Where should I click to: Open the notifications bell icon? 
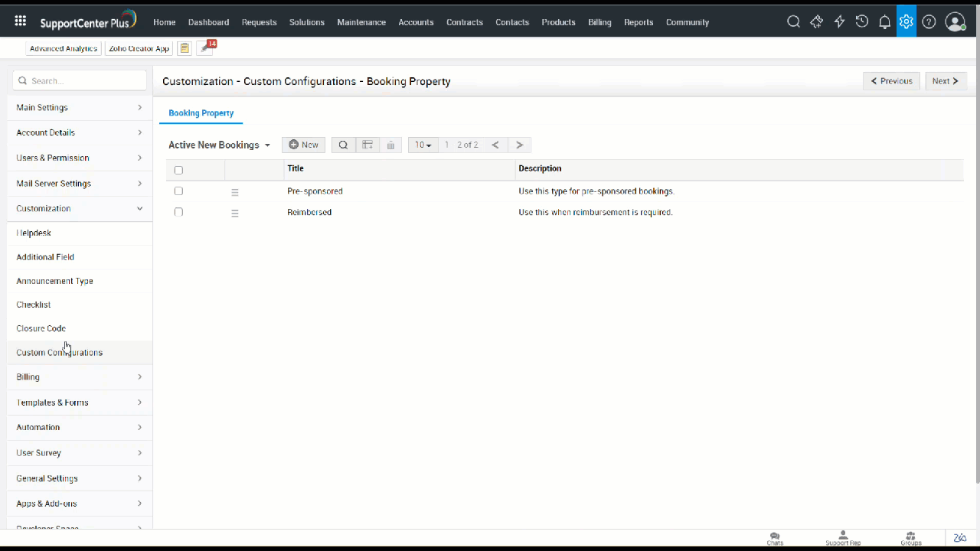point(884,21)
